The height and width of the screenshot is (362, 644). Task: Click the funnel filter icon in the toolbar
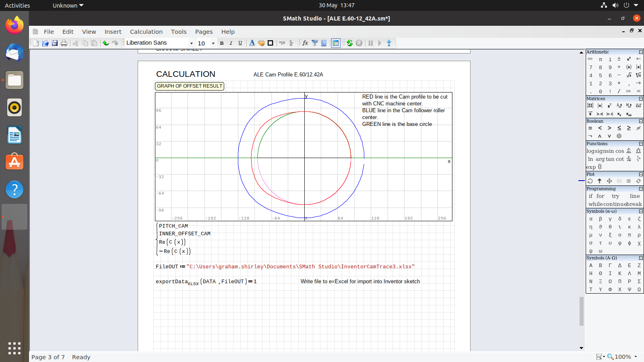click(315, 43)
